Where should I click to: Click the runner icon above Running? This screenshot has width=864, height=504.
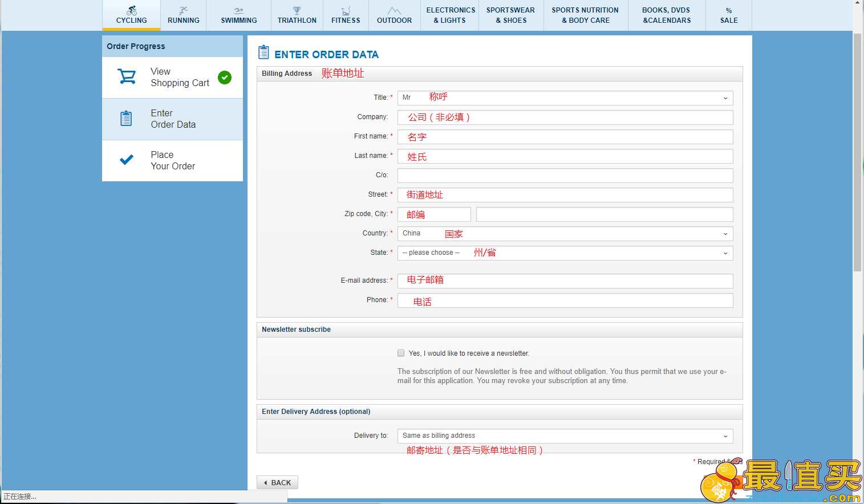pyautogui.click(x=183, y=10)
